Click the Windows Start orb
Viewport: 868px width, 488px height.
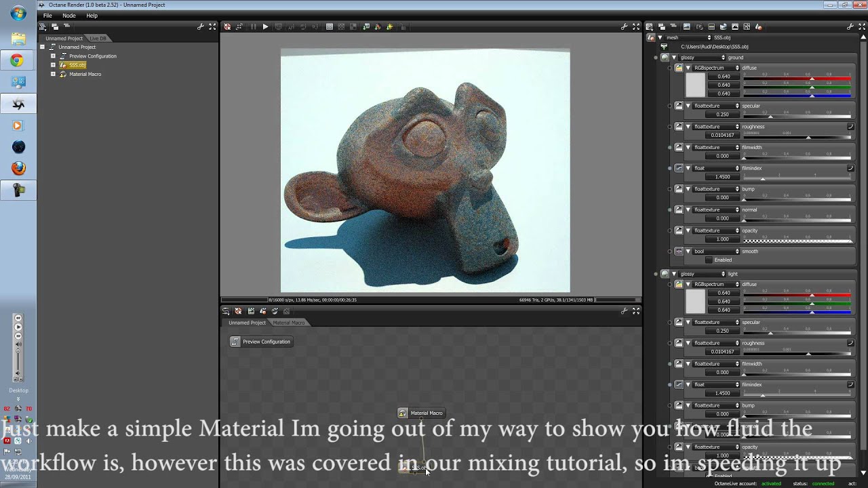(18, 13)
